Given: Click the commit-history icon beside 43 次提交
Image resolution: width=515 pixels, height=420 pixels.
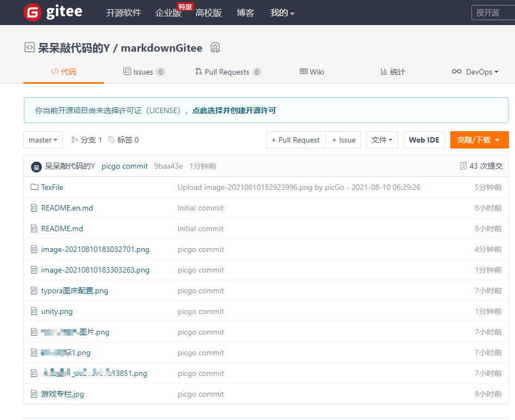Looking at the screenshot, I should (x=463, y=166).
